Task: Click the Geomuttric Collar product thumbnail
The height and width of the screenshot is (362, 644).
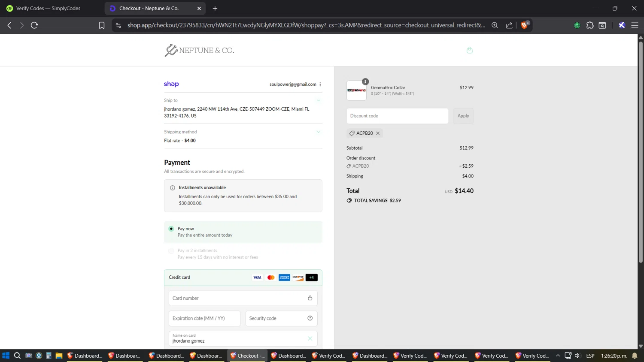Action: [x=356, y=90]
